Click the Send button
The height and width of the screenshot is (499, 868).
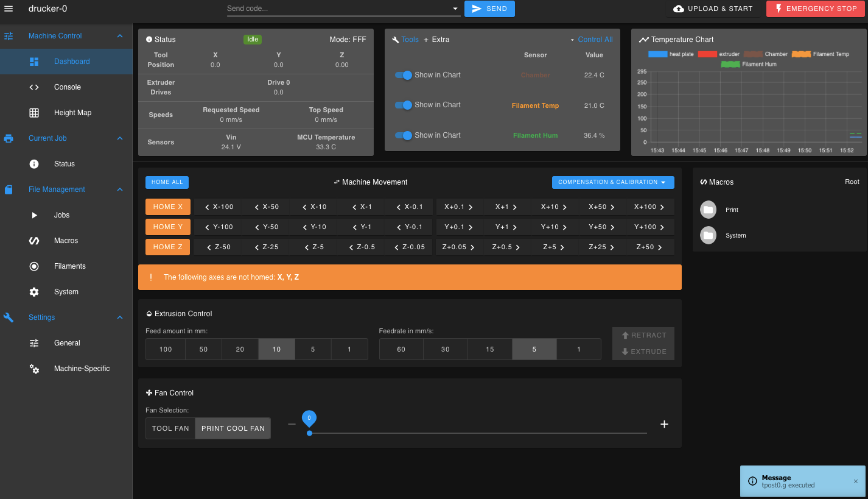pos(489,9)
